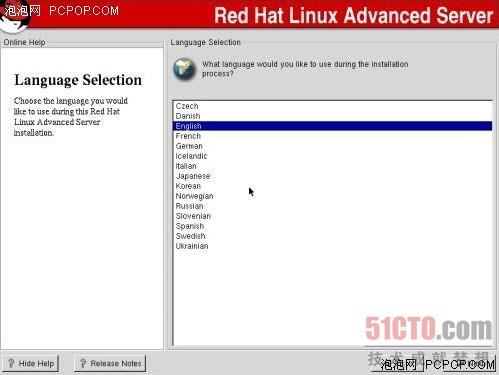Pick Icelandic in the language list
The width and height of the screenshot is (499, 375).
[333, 156]
